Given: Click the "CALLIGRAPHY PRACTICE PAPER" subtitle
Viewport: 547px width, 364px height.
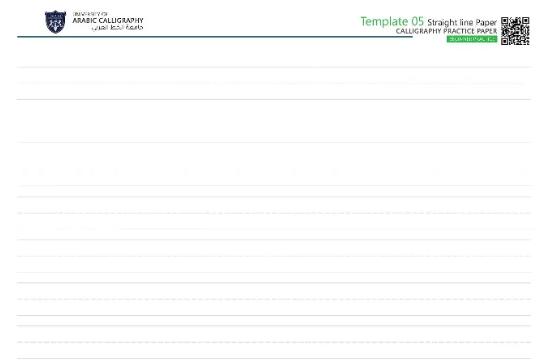Looking at the screenshot, I should coord(446,31).
